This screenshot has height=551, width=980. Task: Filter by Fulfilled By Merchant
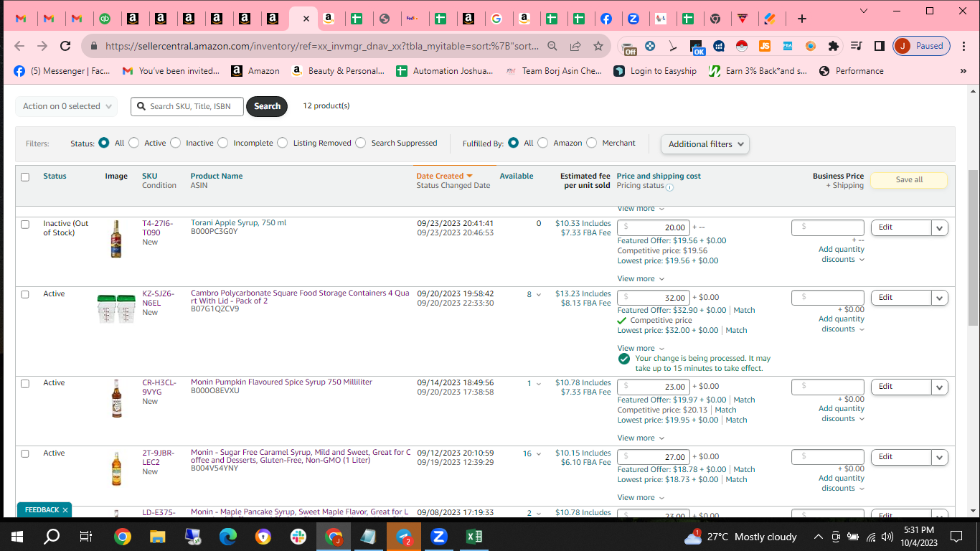(x=592, y=143)
